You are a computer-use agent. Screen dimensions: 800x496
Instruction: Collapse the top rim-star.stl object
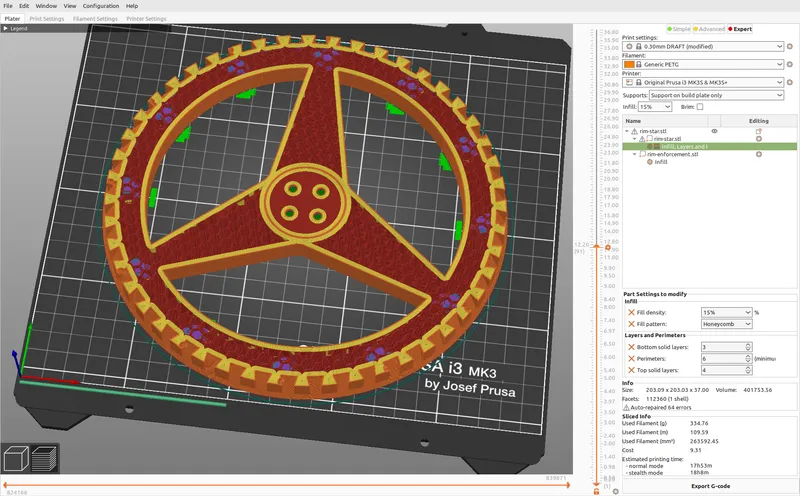627,131
